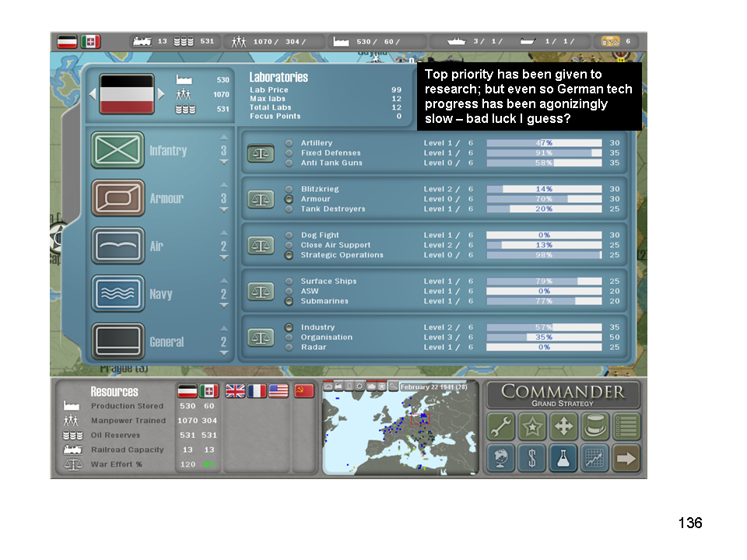Viewport: 747px width, 560px height.
Task: Open the top hat icon panel
Action: pos(594,427)
